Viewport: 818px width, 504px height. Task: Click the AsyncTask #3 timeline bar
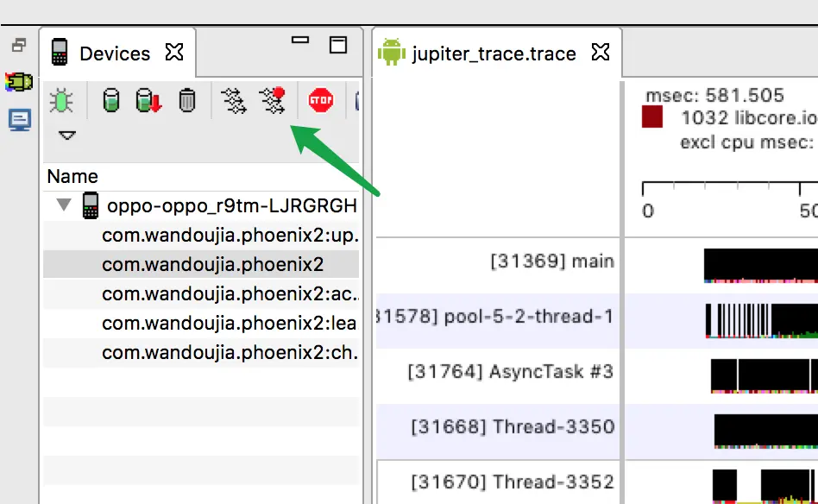click(765, 375)
